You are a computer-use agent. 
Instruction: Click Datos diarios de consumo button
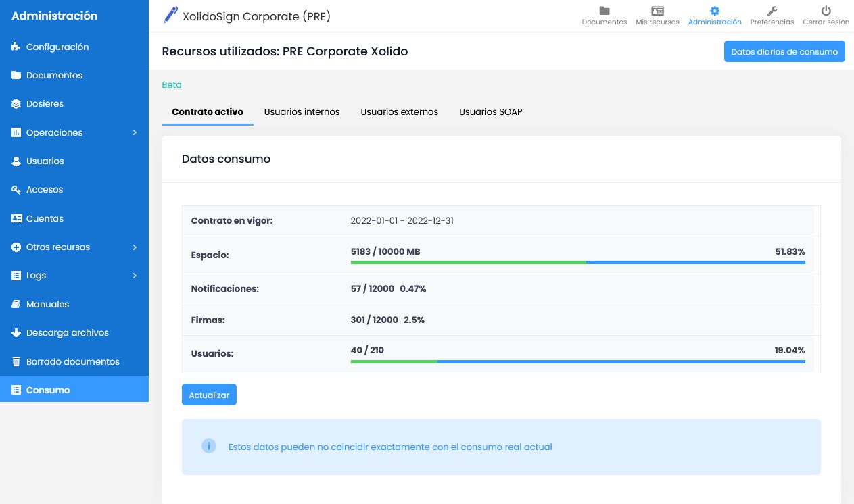784,52
